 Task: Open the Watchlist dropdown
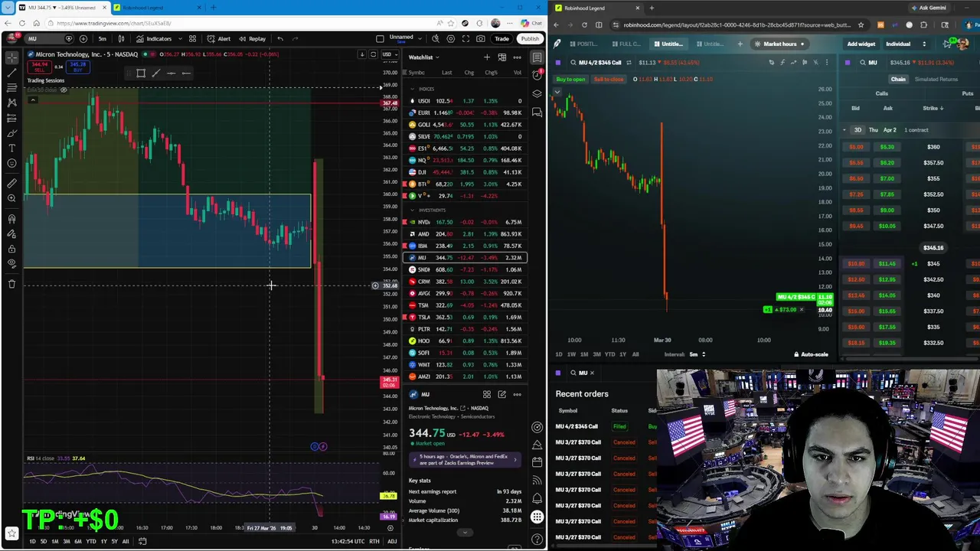[424, 57]
